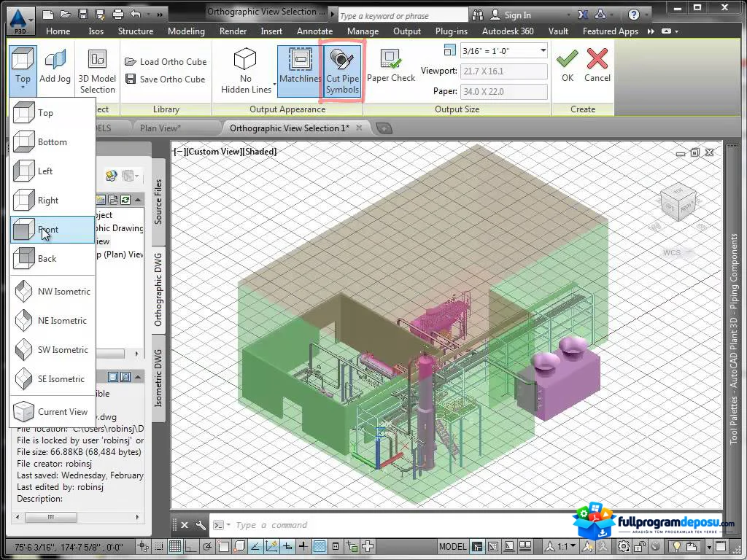Image resolution: width=747 pixels, height=560 pixels.
Task: Choose NE Isometric view
Action: pyautogui.click(x=53, y=321)
